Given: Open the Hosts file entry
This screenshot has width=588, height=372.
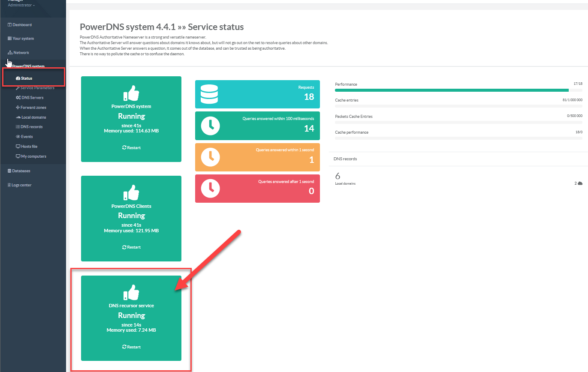Looking at the screenshot, I should [29, 147].
